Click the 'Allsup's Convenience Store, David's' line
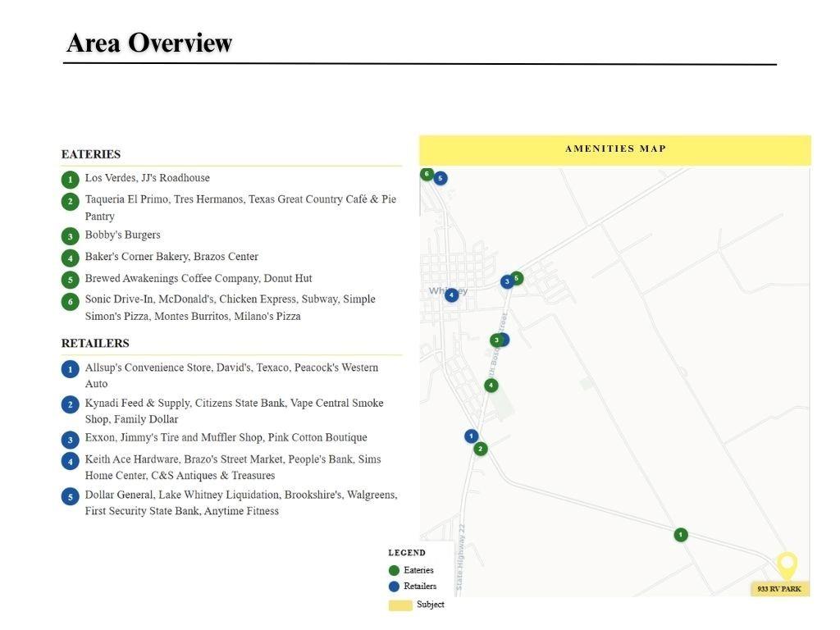This screenshot has width=840, height=630. click(x=231, y=367)
